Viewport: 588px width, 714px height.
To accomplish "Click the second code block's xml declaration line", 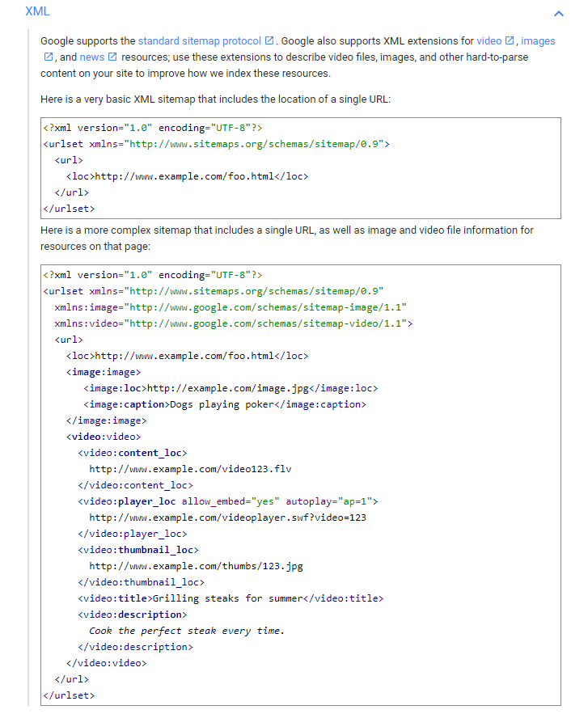I will [x=153, y=275].
